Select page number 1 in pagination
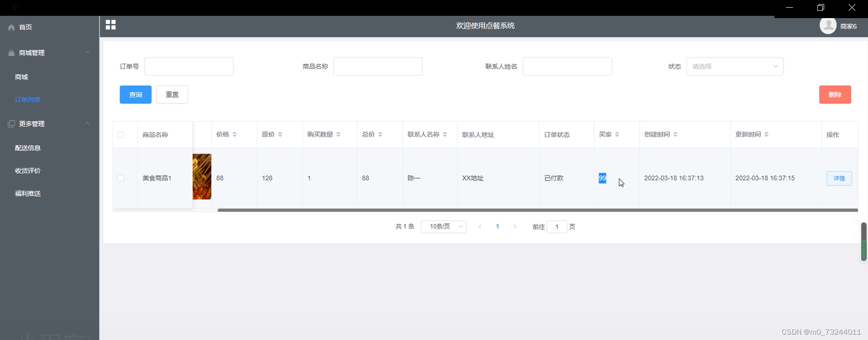The image size is (868, 340). 497,227
